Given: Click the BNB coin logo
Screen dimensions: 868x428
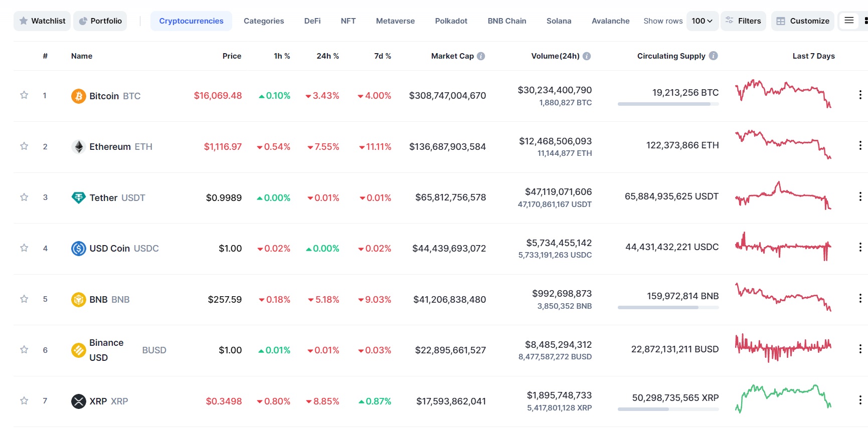Looking at the screenshot, I should point(79,300).
